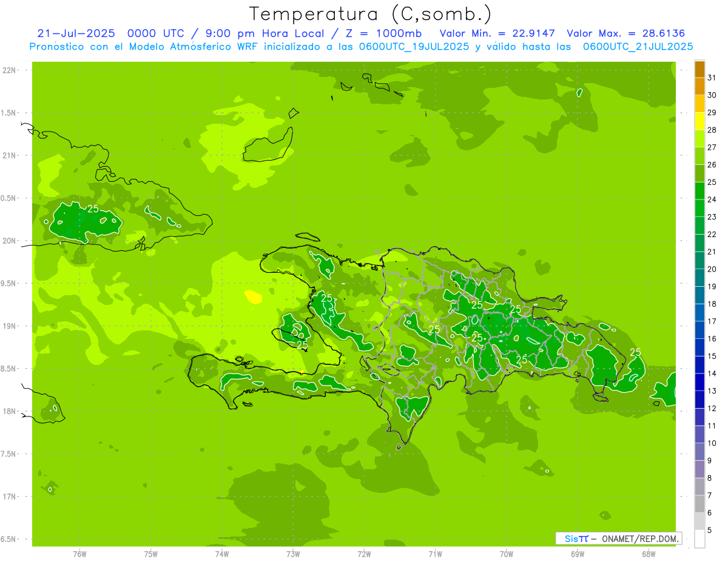Click the '74W' longitude axis label

pos(222,554)
